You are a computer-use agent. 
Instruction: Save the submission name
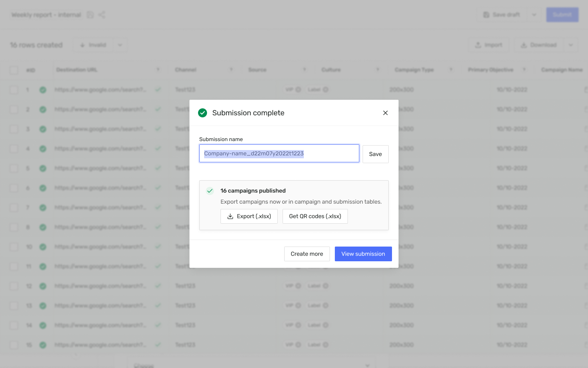375,154
